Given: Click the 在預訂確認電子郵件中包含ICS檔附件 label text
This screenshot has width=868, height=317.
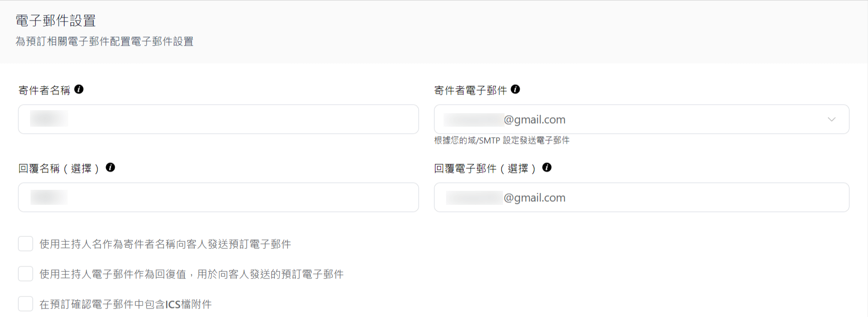Looking at the screenshot, I should pos(126,304).
